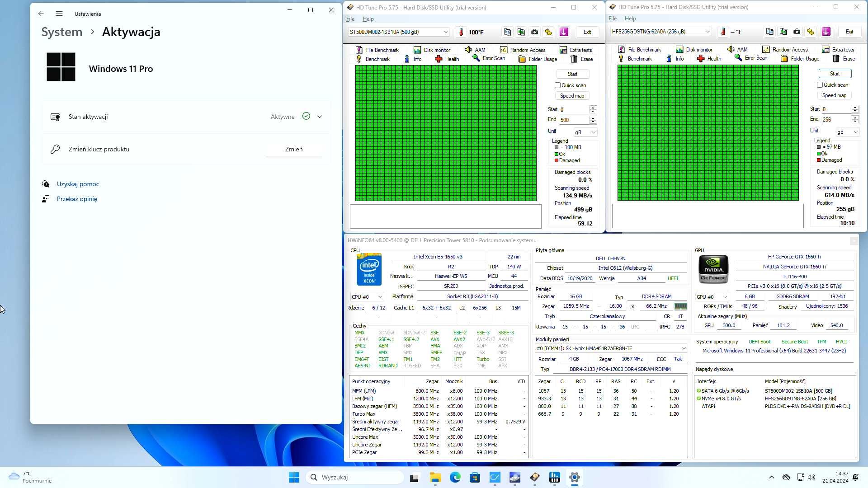The height and width of the screenshot is (488, 868).
Task: Open HD Tune Random Access tab right drive
Action: pos(790,49)
